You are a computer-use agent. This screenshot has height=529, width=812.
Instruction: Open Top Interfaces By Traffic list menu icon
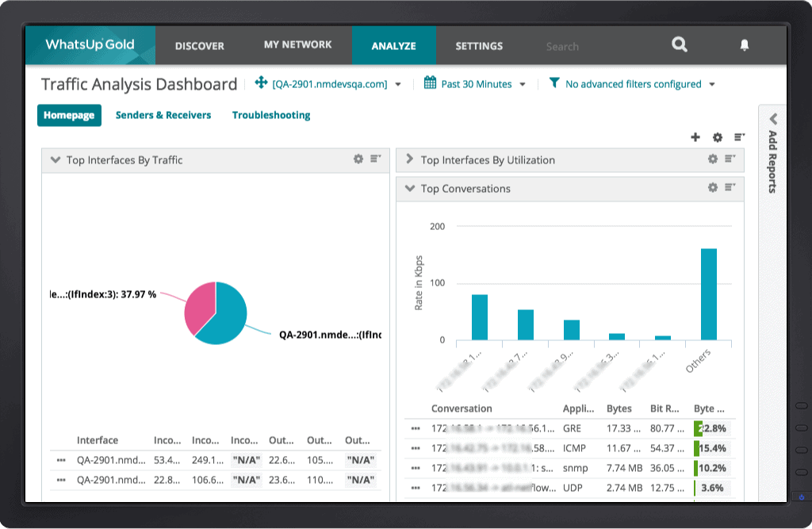376,159
